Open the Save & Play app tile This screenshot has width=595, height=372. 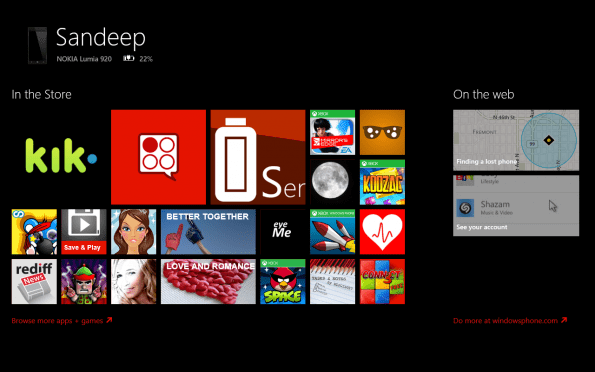coord(84,232)
